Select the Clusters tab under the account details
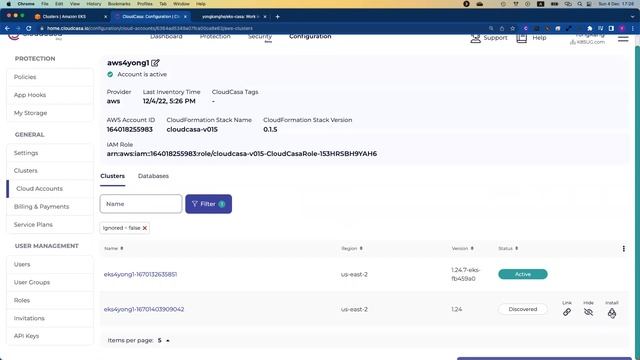Screen dimensions: 640x360 coord(113,176)
